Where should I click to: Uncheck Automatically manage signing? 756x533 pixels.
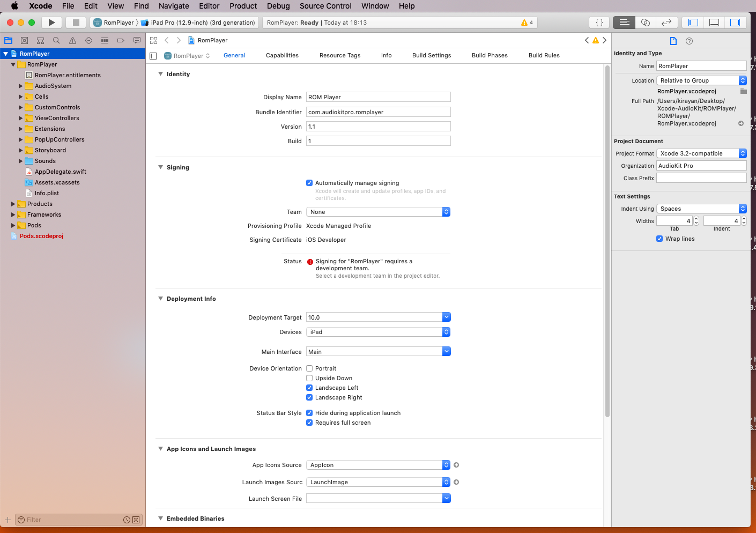309,183
